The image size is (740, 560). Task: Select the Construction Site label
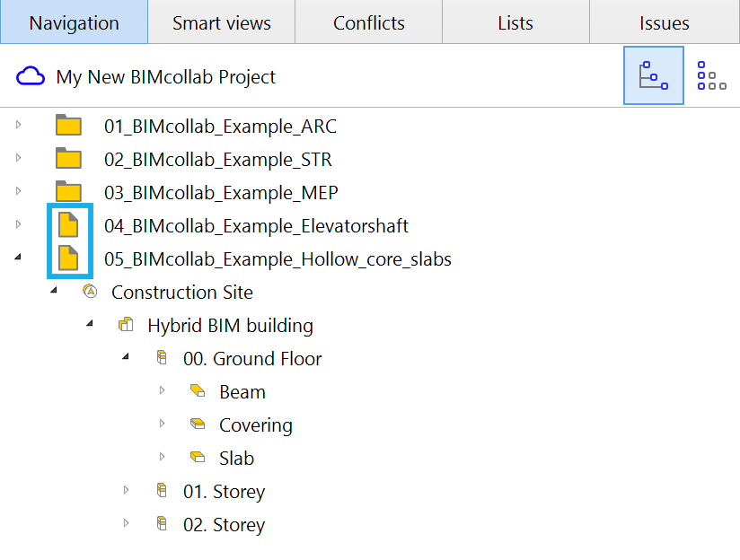[182, 292]
